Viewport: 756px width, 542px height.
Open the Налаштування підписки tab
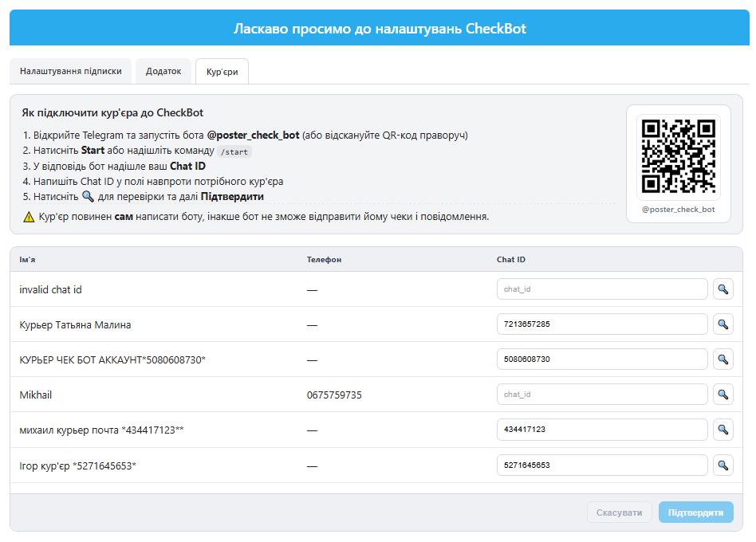[x=71, y=71]
